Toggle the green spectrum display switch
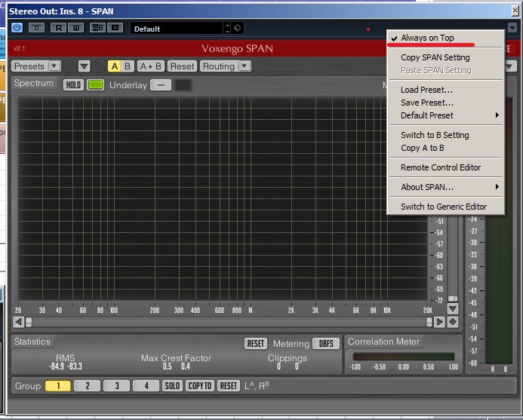Viewport: 523px width, 420px height. tap(95, 85)
